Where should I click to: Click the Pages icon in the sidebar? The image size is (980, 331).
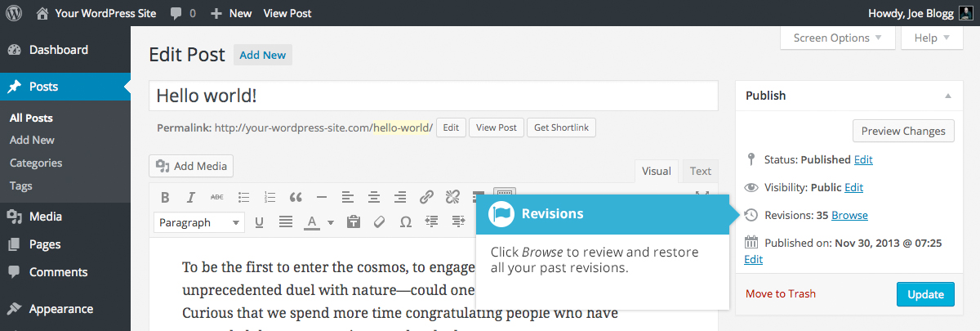(15, 244)
